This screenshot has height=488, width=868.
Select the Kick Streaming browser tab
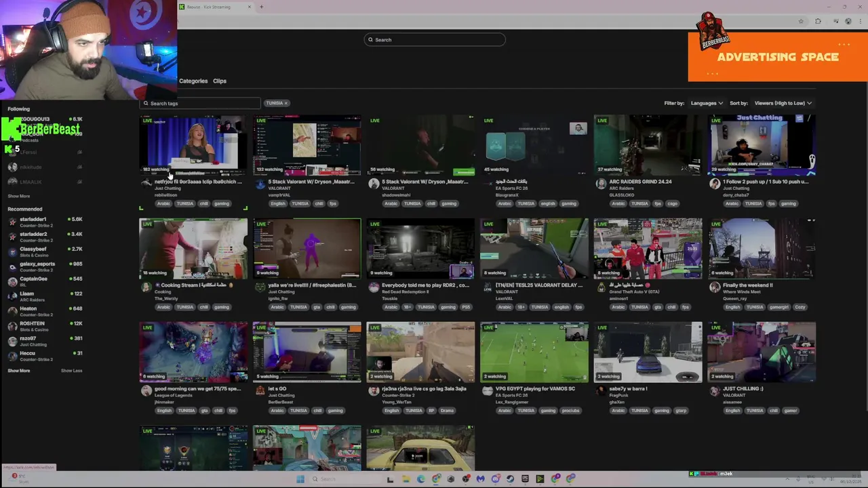[216, 7]
